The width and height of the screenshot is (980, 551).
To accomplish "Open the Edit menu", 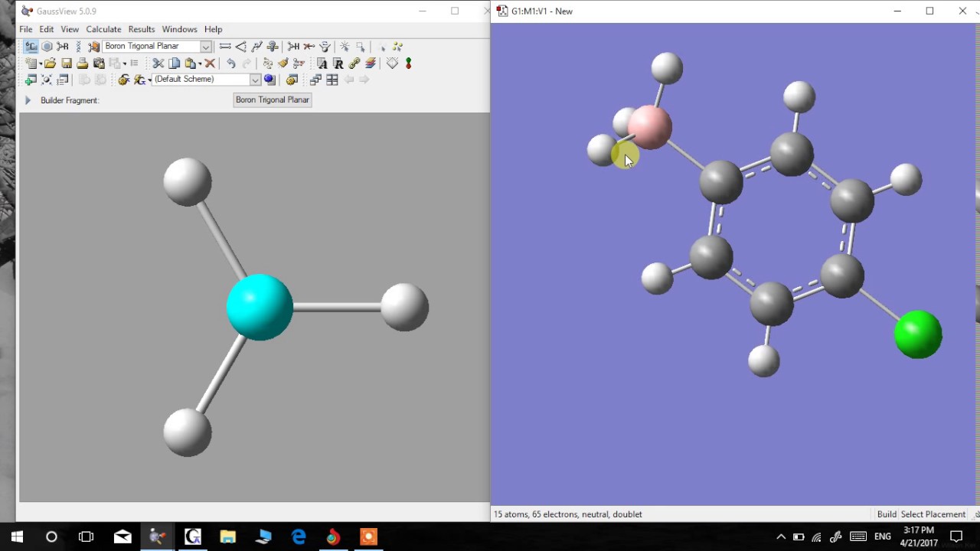I will tap(47, 29).
